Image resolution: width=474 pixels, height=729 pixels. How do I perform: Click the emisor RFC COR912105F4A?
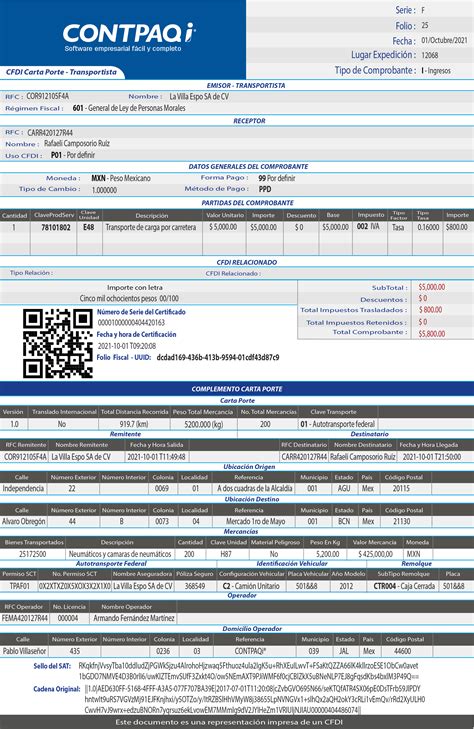pos(47,96)
